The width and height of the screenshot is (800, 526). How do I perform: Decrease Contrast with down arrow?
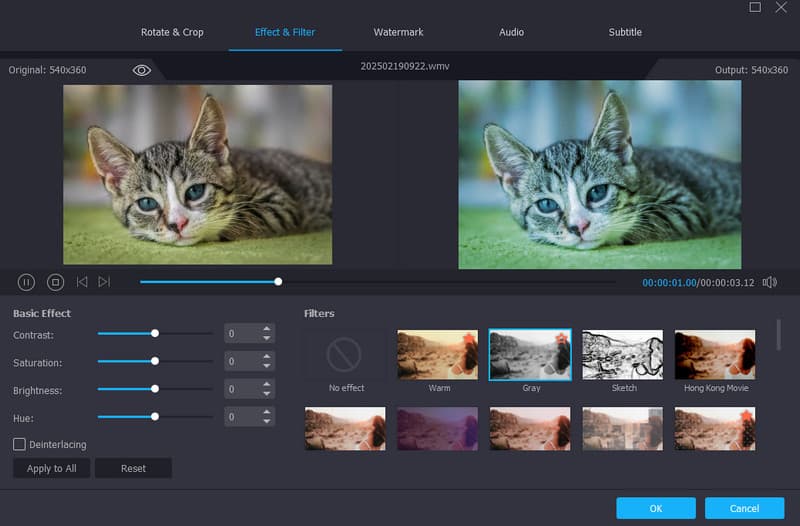(266, 338)
